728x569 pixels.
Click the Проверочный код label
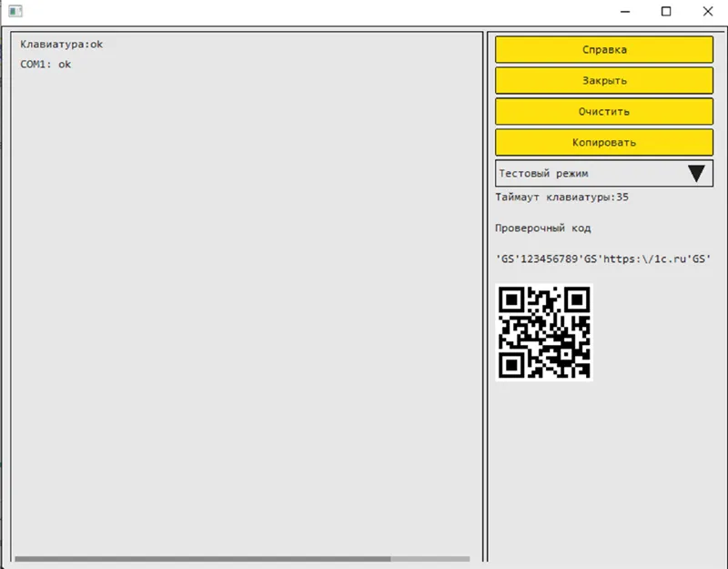tap(542, 229)
